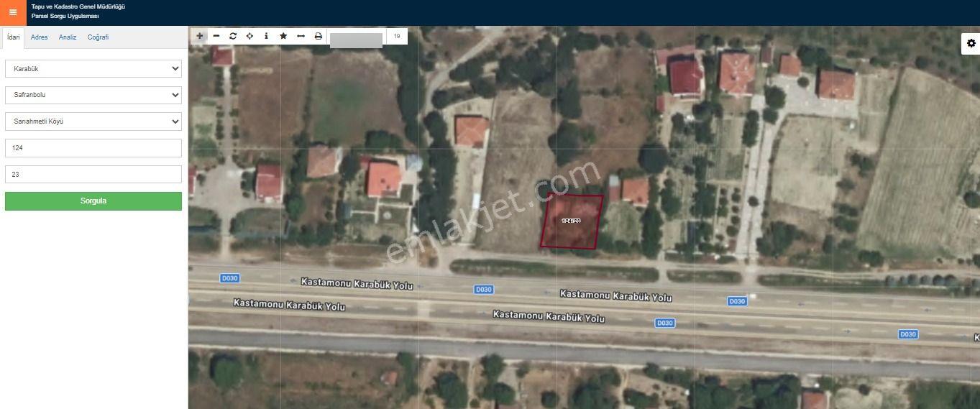Click the Parsel Sorgu Uygulaması header text
The height and width of the screenshot is (409, 980).
(65, 16)
